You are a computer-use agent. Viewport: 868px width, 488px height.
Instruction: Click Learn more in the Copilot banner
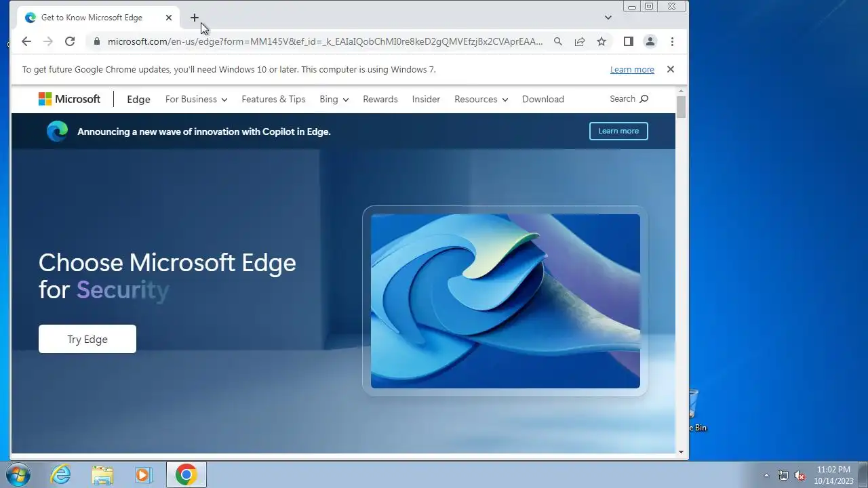tap(618, 131)
